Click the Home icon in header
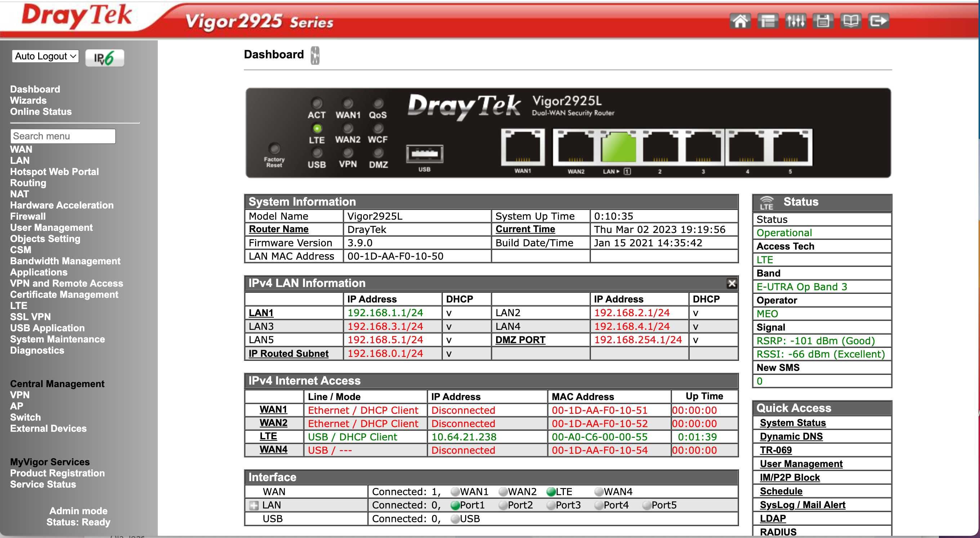 (x=740, y=21)
